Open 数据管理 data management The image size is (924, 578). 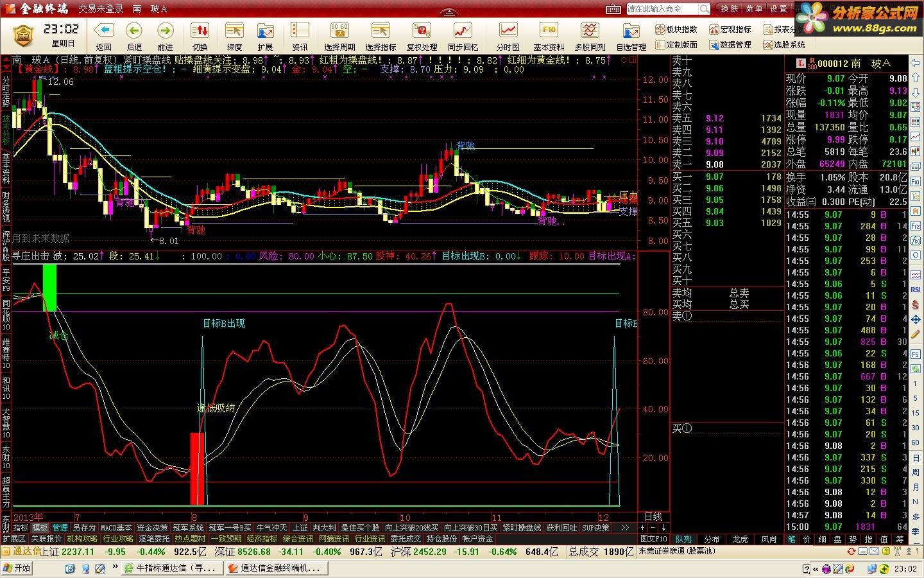730,45
